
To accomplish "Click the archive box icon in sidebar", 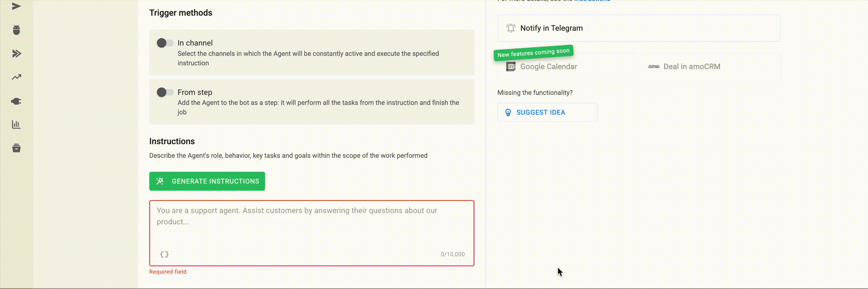I will pyautogui.click(x=16, y=148).
